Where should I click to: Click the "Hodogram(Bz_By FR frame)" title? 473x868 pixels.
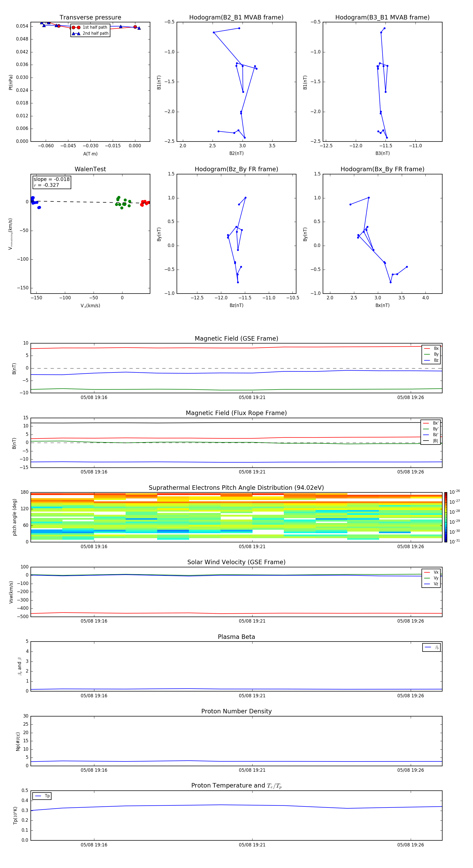pyautogui.click(x=236, y=169)
